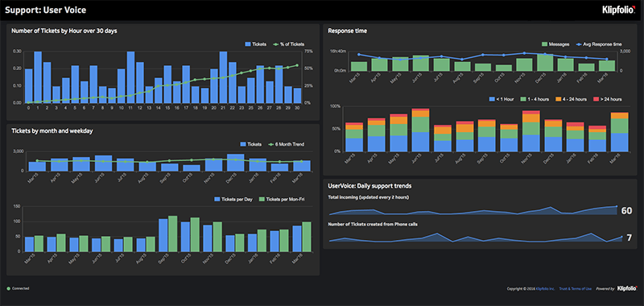Click the Total incoming sparkline chart

click(473, 211)
